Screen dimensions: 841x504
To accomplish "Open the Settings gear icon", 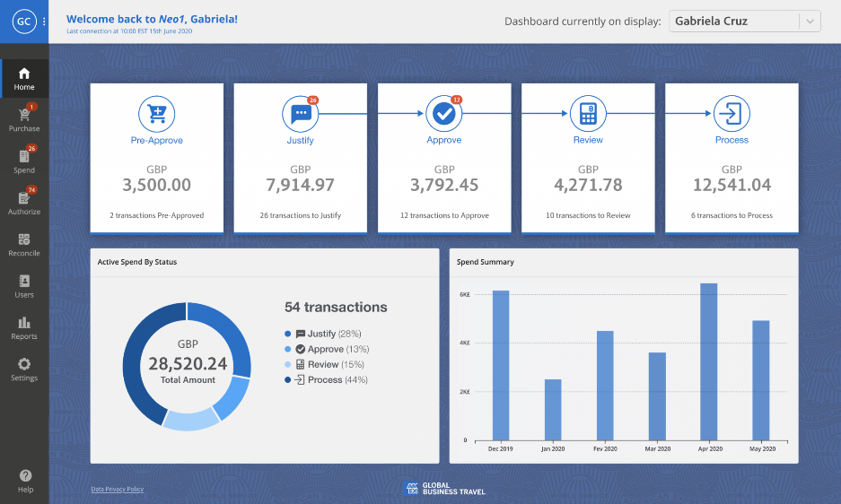I will point(24,364).
